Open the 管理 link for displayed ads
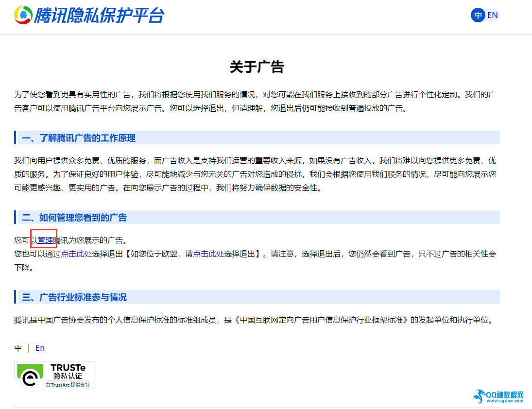 click(x=45, y=240)
